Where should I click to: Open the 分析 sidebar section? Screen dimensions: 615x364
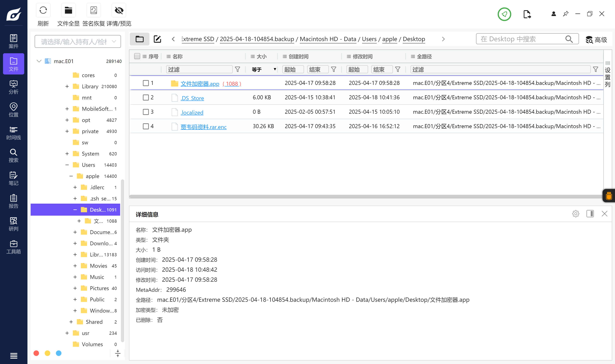13,87
